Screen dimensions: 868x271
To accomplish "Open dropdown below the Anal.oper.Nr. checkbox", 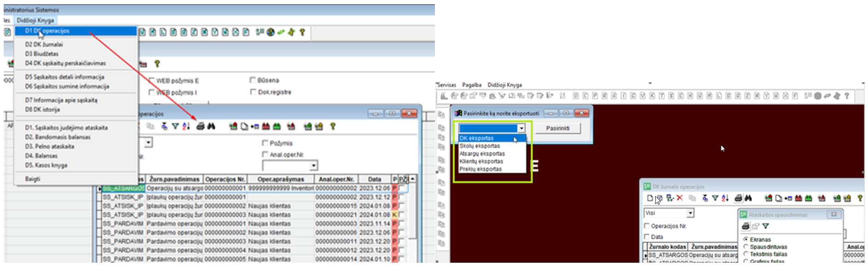I will [x=313, y=166].
